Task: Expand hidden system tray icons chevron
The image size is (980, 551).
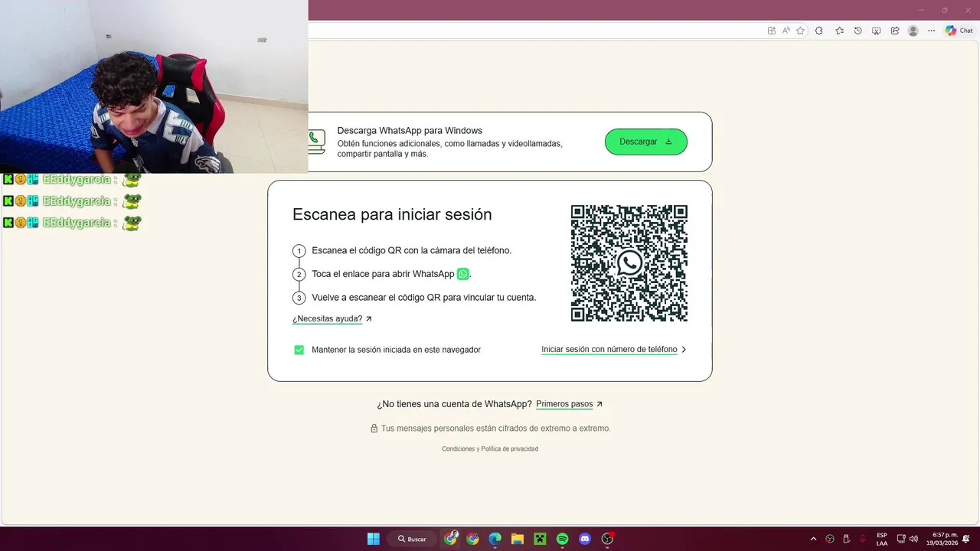Action: 813,539
